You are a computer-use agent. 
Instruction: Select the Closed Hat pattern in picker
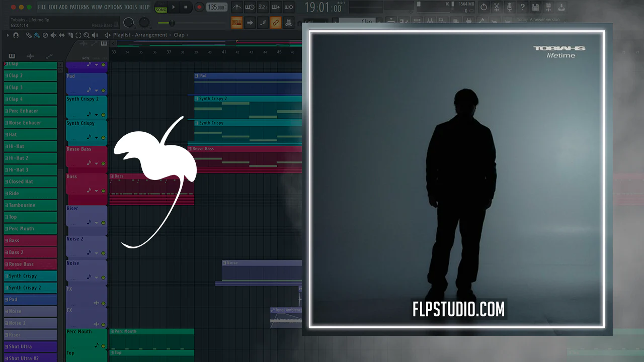coord(30,182)
